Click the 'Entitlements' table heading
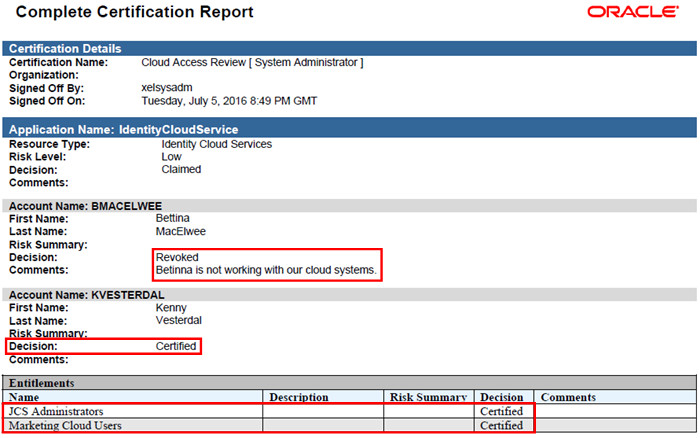This screenshot has height=438, width=700. tap(349, 383)
